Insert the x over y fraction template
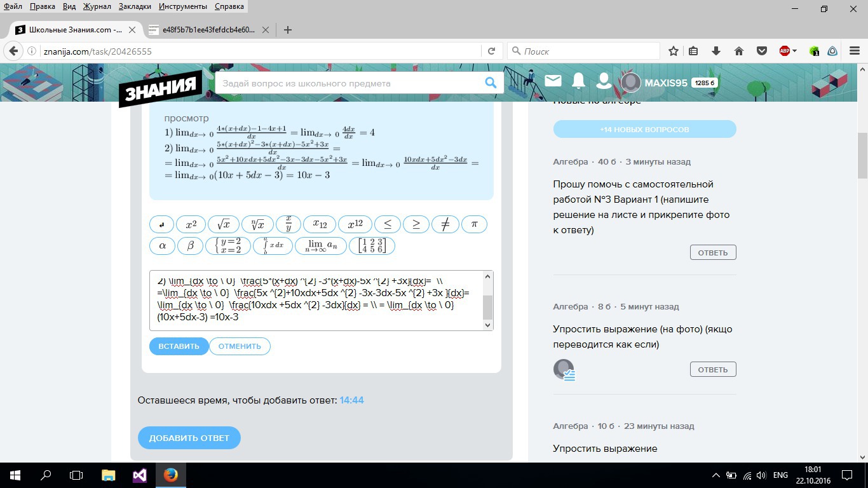Image resolution: width=868 pixels, height=488 pixels. pos(288,224)
